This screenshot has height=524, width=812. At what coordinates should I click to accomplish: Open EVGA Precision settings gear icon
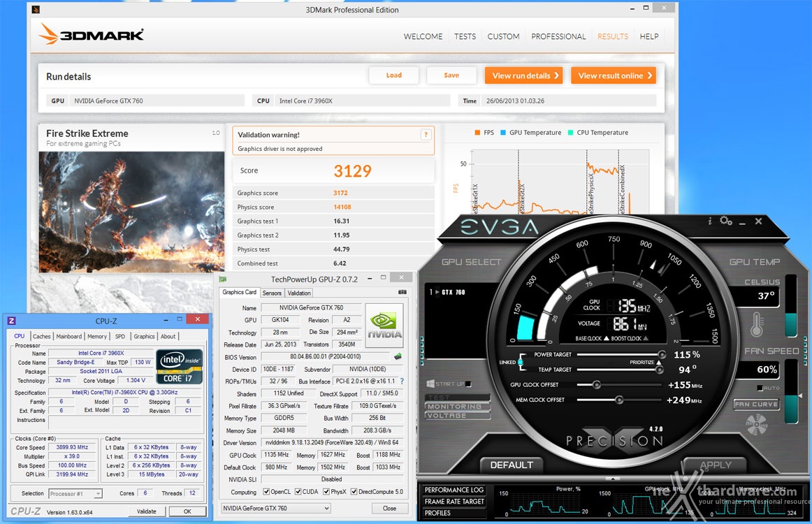coord(726,221)
